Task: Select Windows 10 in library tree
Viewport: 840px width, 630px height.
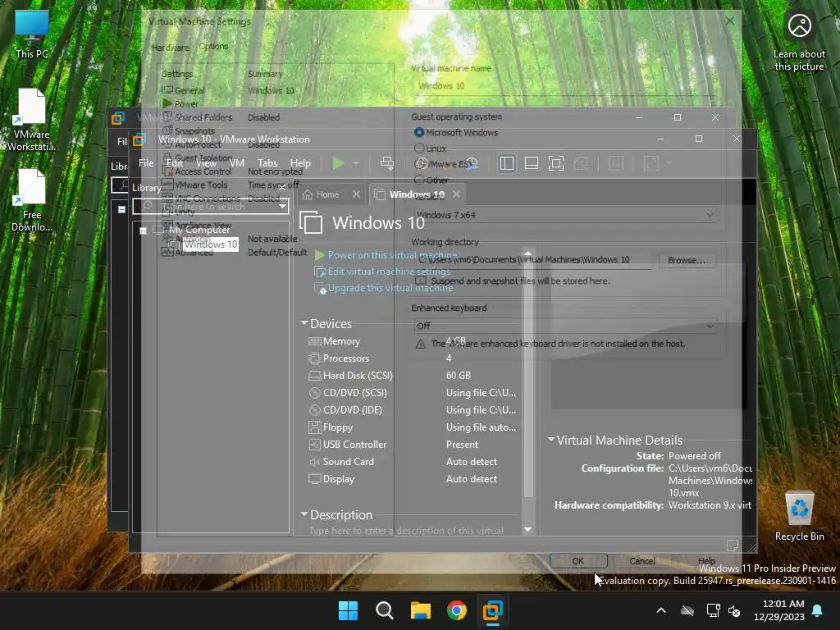Action: click(x=211, y=244)
